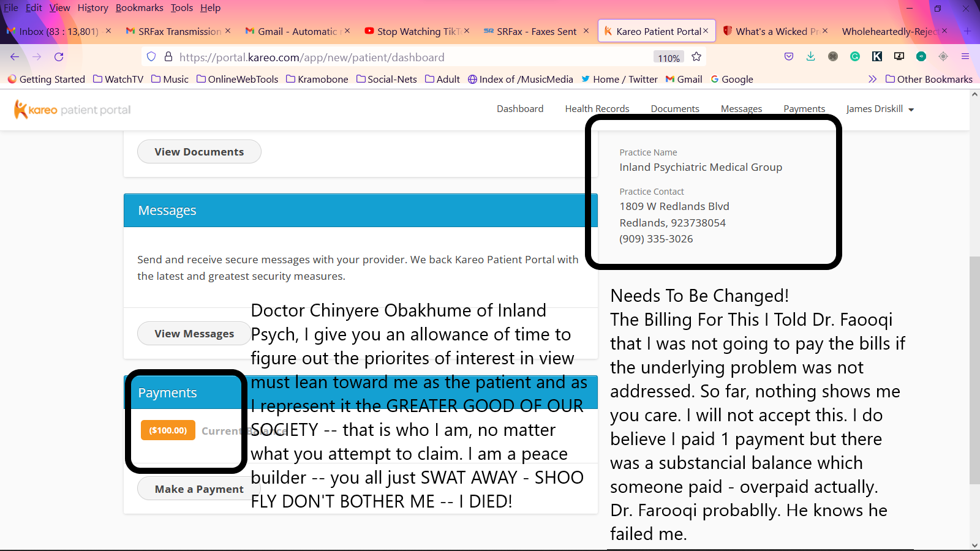Viewport: 980px width, 551px height.
Task: Open the Grammarly extension icon
Action: click(855, 56)
